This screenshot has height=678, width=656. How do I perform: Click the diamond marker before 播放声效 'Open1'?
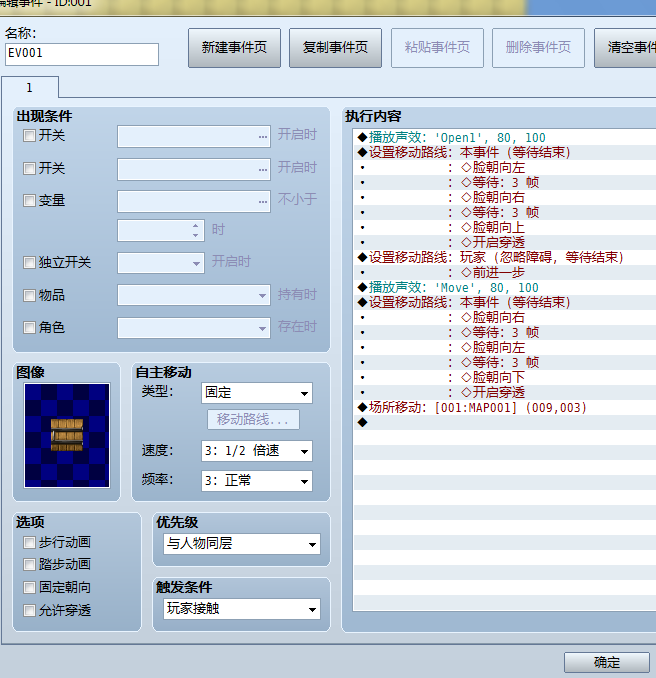(x=362, y=138)
